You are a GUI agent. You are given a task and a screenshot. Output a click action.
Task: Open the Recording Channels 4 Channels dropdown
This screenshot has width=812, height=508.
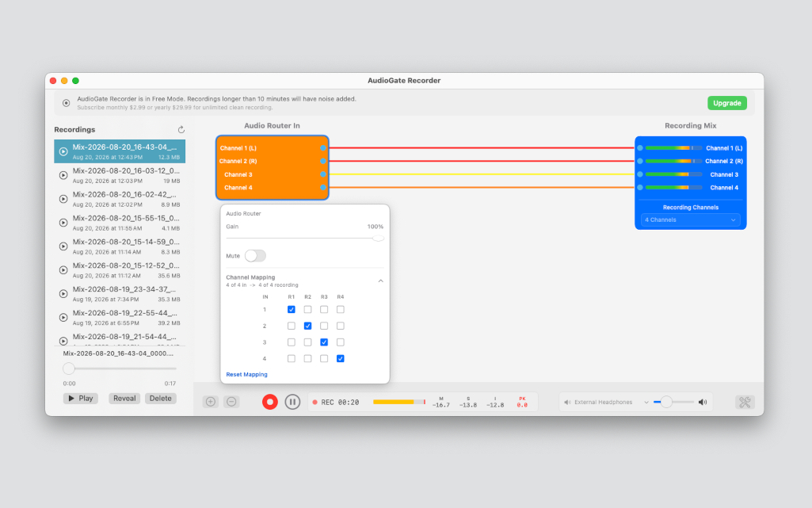[690, 220]
